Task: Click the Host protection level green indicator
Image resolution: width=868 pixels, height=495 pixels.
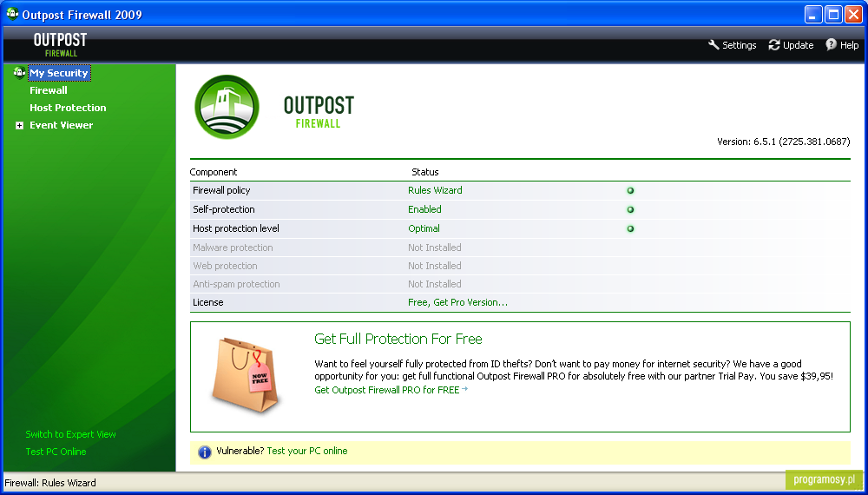Action: pos(630,228)
